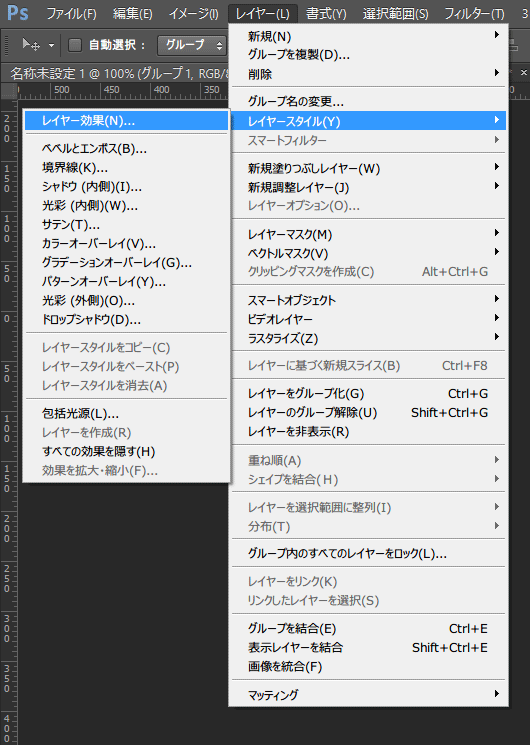530x745 pixels.
Task: Click the 名称未設定 1 document tab
Action: [116, 73]
